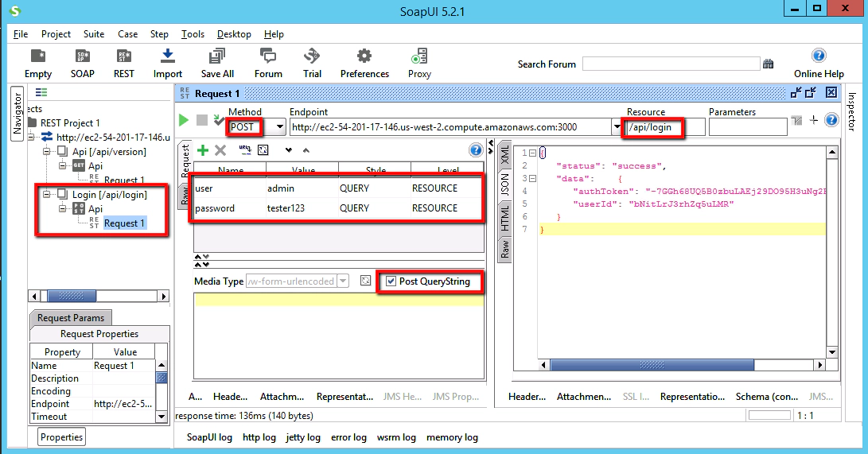Open the Method dropdown arrow

point(280,127)
